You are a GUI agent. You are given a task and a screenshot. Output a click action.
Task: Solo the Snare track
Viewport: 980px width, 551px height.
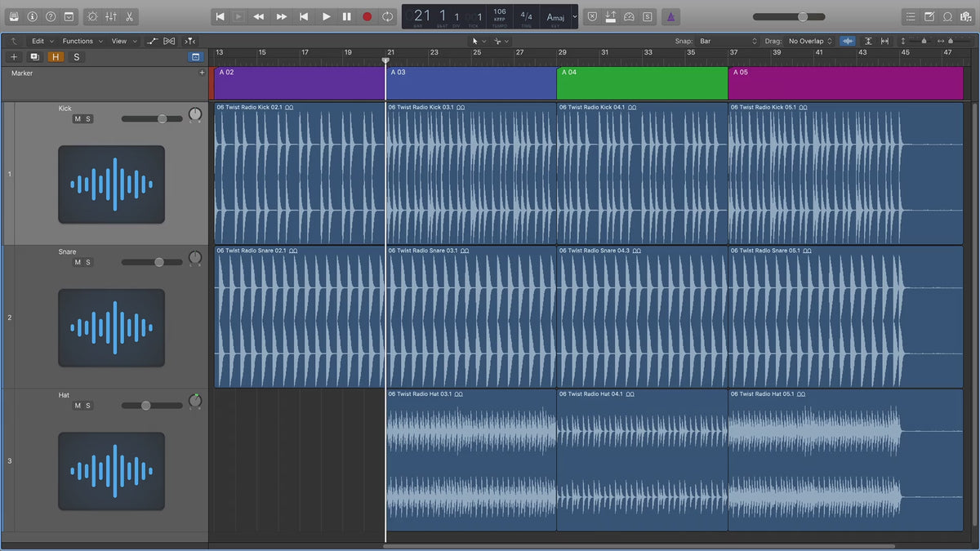[88, 262]
